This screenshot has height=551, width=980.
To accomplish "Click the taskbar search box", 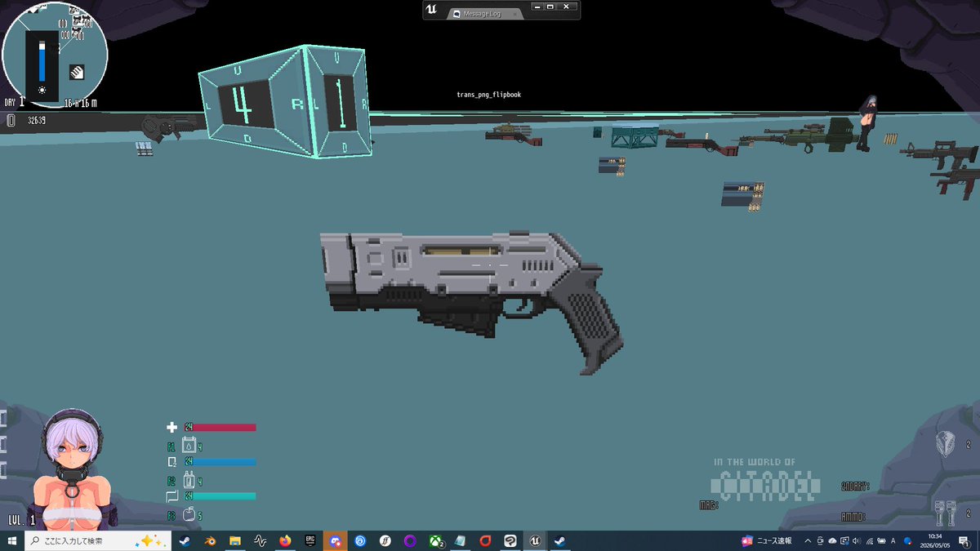I will [x=98, y=540].
